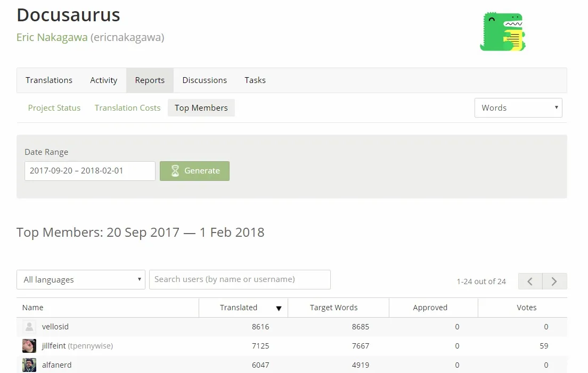The image size is (588, 373).
Task: Click jillfeint's avatar picture
Action: [x=29, y=346]
